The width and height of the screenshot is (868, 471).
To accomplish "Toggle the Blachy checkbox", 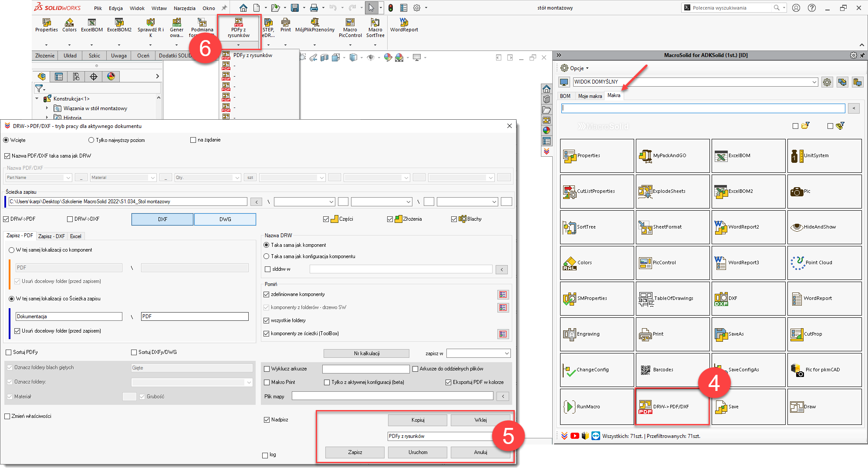I will 454,219.
